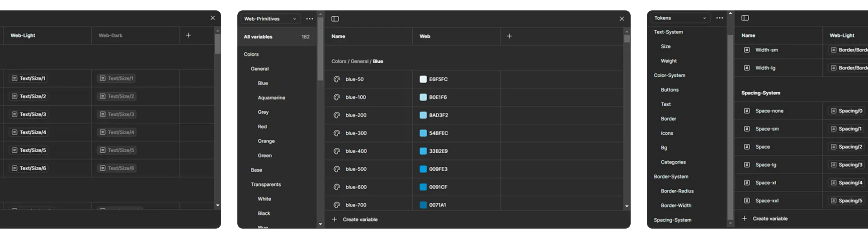
Task: Close the left Web-Light variables panel
Action: pos(212,18)
